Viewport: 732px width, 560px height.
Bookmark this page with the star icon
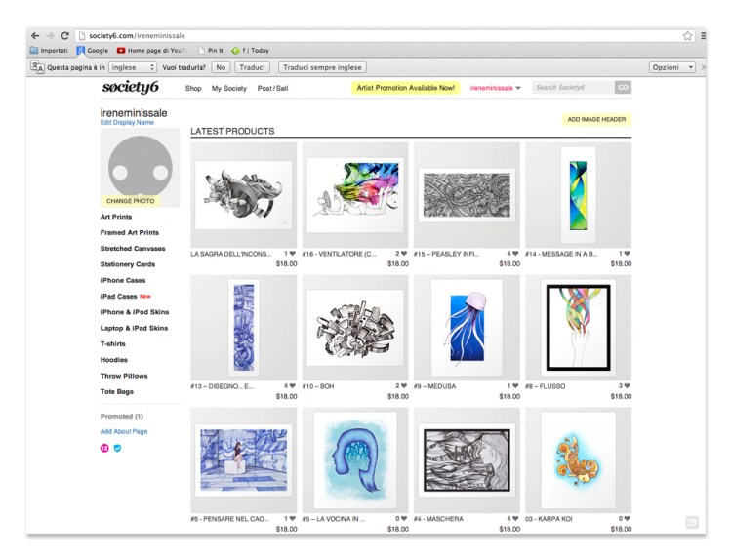(x=687, y=35)
